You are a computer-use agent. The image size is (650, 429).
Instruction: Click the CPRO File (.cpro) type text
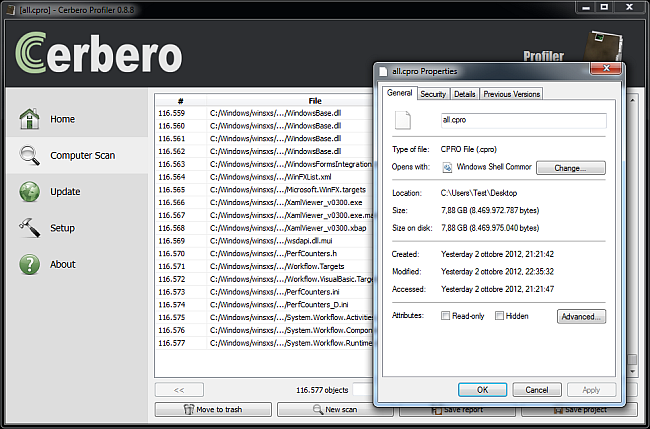tap(468, 149)
